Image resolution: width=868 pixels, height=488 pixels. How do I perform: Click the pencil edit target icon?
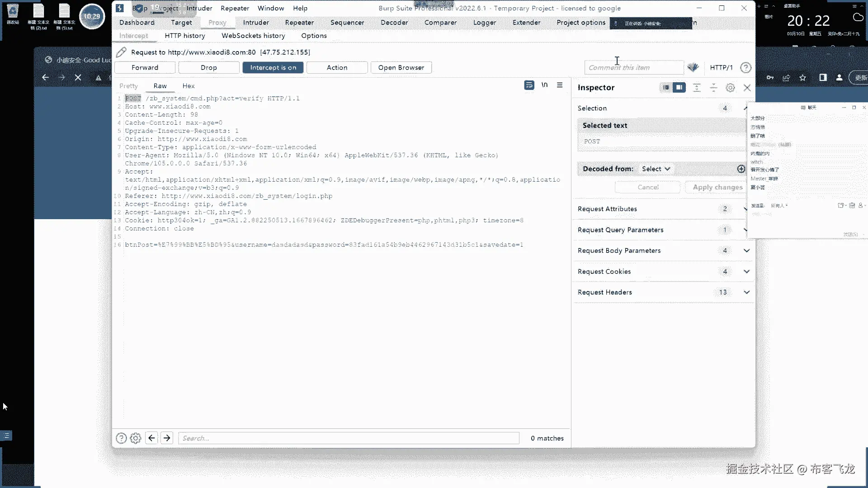coord(121,52)
